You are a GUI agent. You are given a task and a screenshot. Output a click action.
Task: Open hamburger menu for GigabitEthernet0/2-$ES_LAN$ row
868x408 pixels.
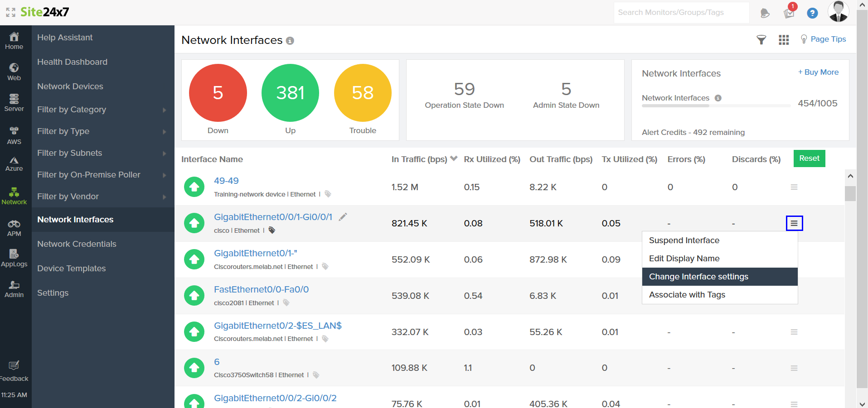click(794, 332)
